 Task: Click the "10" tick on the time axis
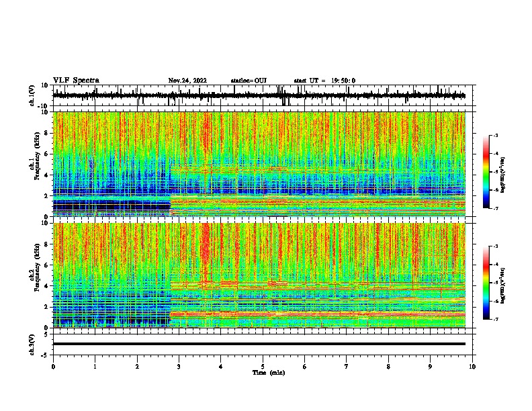[472, 367]
